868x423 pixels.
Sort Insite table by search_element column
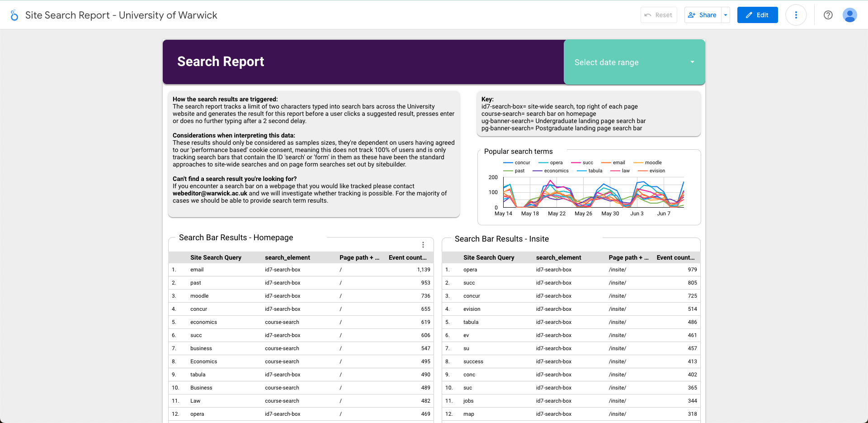pos(558,257)
